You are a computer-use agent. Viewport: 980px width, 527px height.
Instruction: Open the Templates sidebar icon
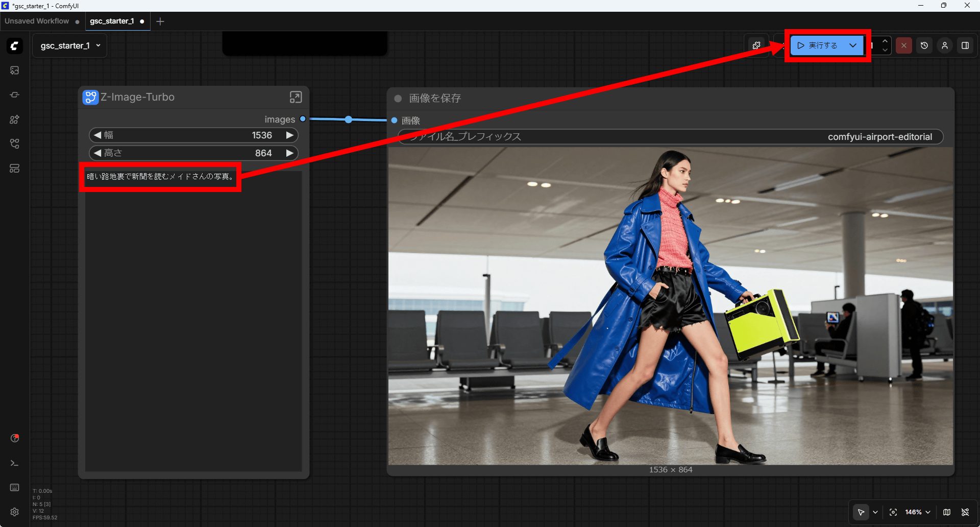(x=14, y=169)
